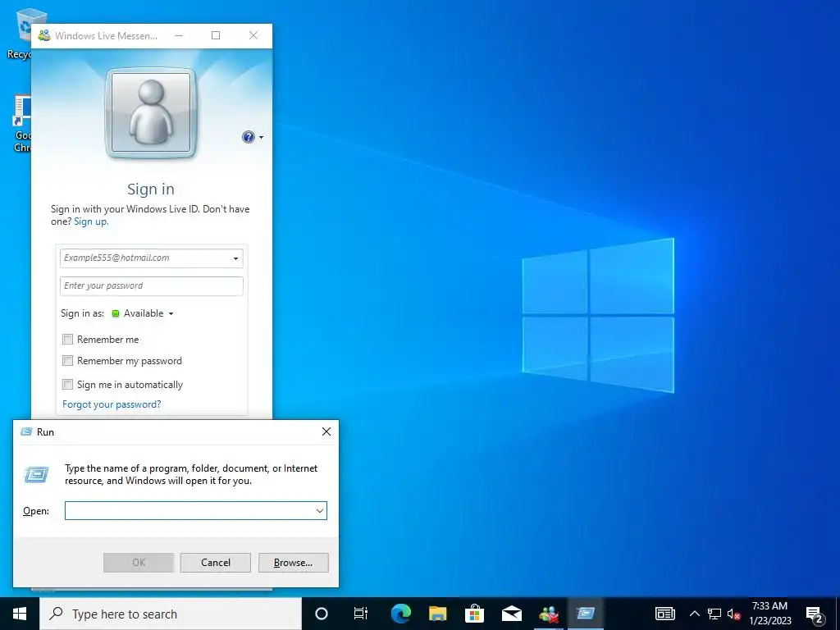
Task: Open the notification center icon
Action: click(815, 614)
